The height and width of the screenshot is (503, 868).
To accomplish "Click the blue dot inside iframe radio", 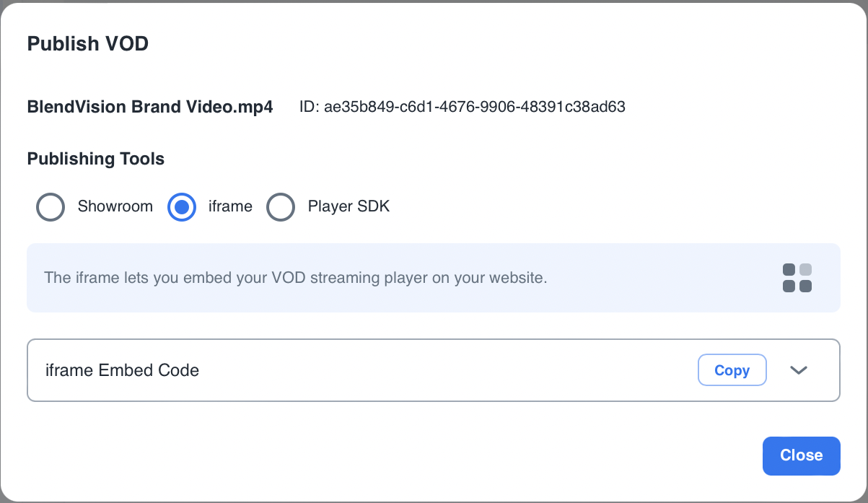I will (182, 207).
